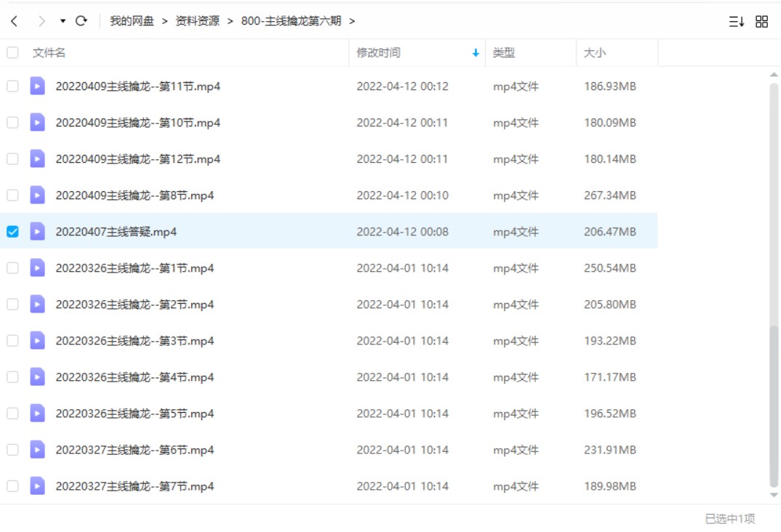Sort by 类型 column header
The width and height of the screenshot is (781, 532).
503,53
